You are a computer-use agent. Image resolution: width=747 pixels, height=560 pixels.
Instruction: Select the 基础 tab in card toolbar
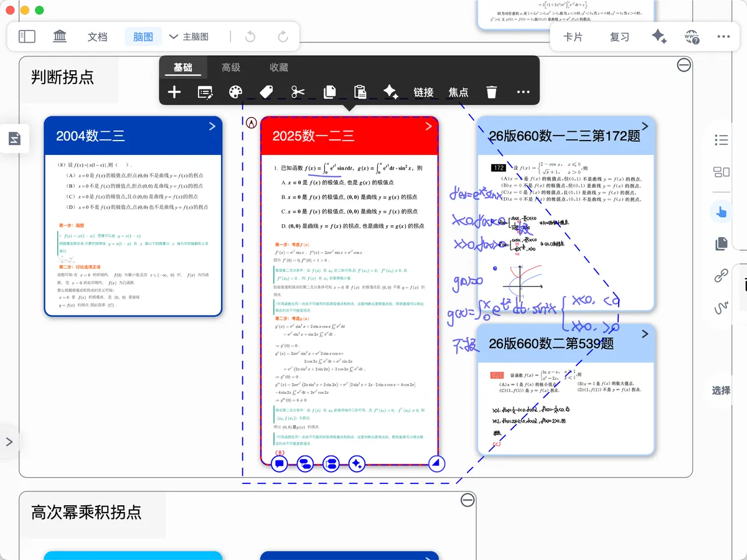tap(183, 68)
